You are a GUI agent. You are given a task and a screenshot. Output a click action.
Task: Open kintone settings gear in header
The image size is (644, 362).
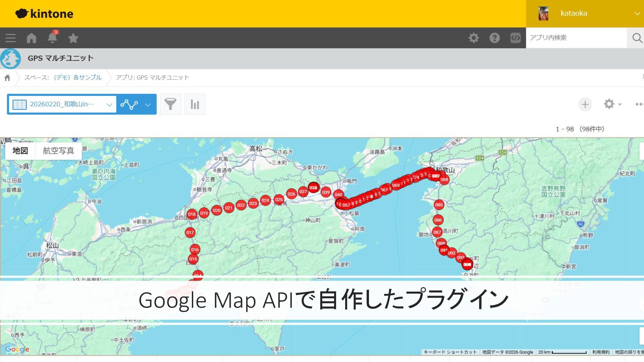(474, 38)
